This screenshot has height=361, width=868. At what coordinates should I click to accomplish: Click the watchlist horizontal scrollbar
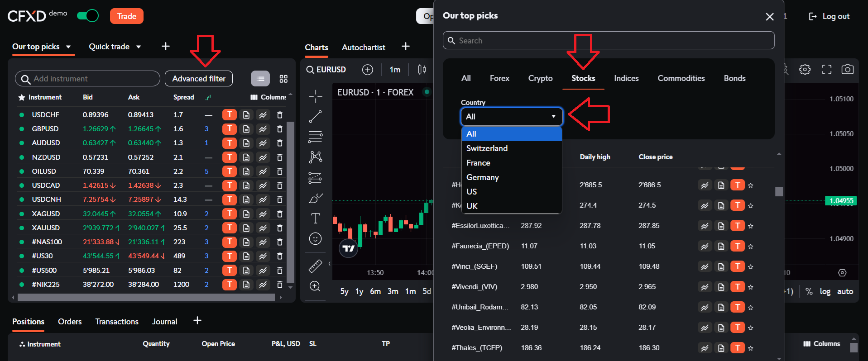(x=146, y=297)
